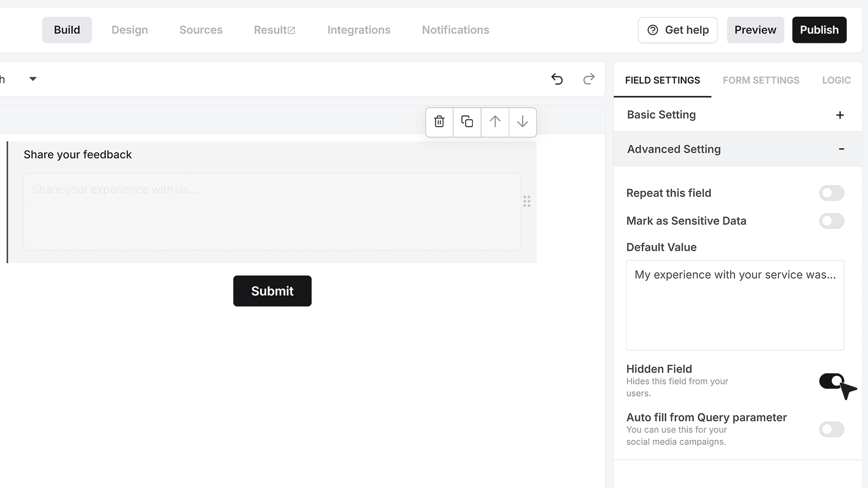This screenshot has height=488, width=868.
Task: Switch to the Form Settings tab
Action: point(761,80)
